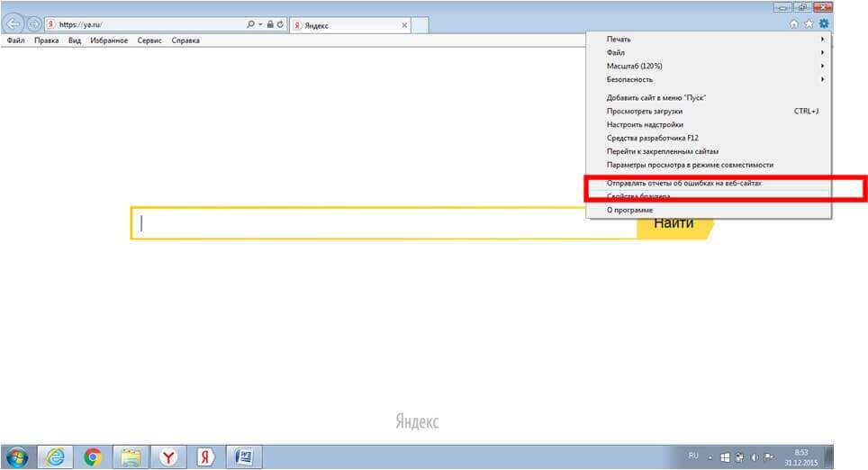This screenshot has height=470, width=868.
Task: Go to Home via house icon
Action: click(794, 24)
